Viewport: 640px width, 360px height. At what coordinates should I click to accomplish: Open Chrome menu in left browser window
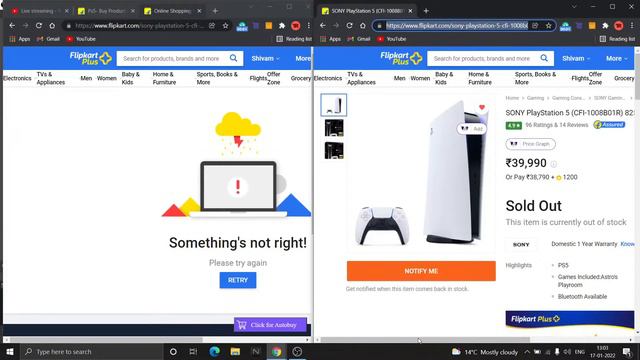pos(309,26)
